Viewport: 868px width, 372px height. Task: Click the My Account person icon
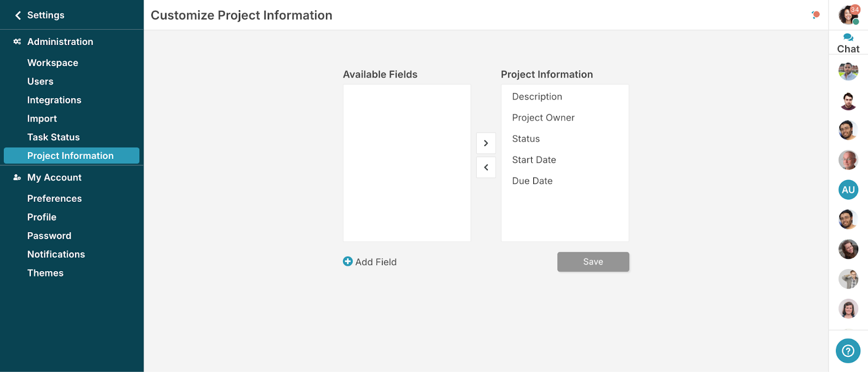coord(17,177)
